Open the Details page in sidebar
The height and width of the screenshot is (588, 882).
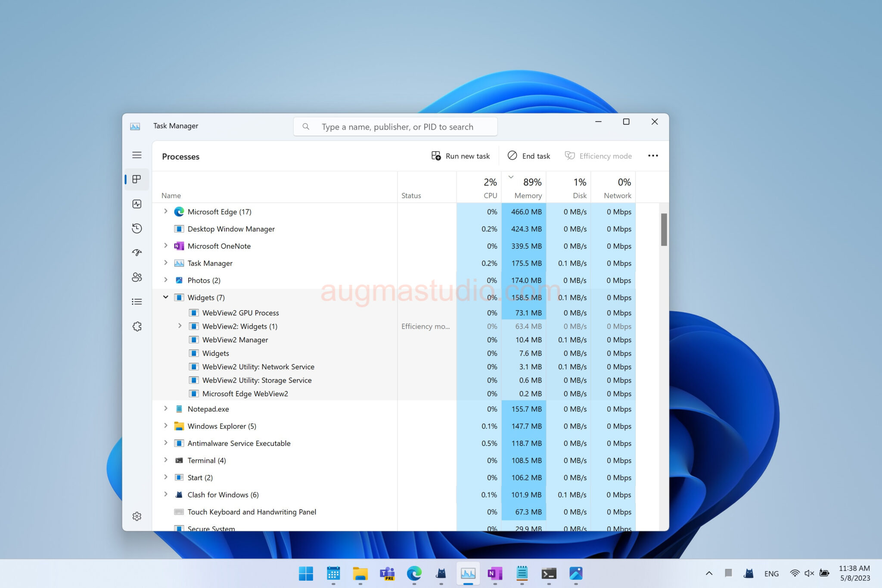[x=137, y=302]
